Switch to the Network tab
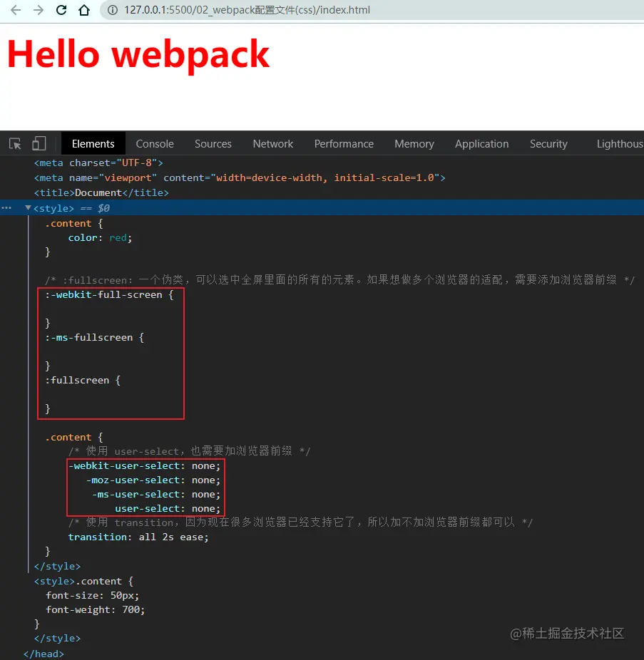Viewport: 644px width, 660px height. pyautogui.click(x=273, y=143)
